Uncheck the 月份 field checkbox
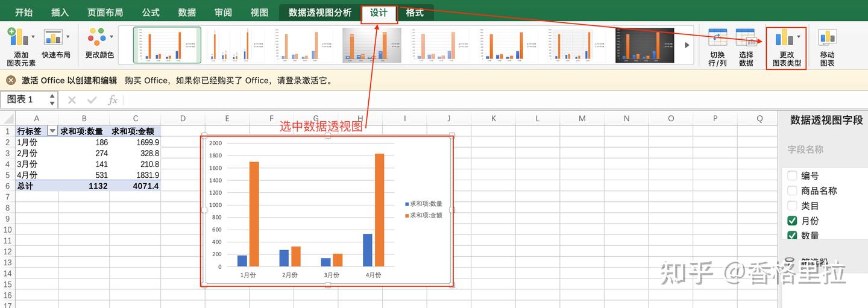 pyautogui.click(x=793, y=221)
